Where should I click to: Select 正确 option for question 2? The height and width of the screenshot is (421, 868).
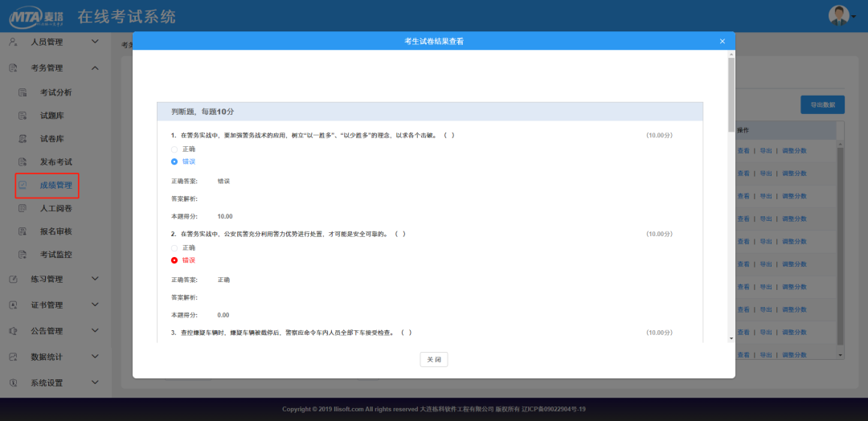(x=174, y=247)
